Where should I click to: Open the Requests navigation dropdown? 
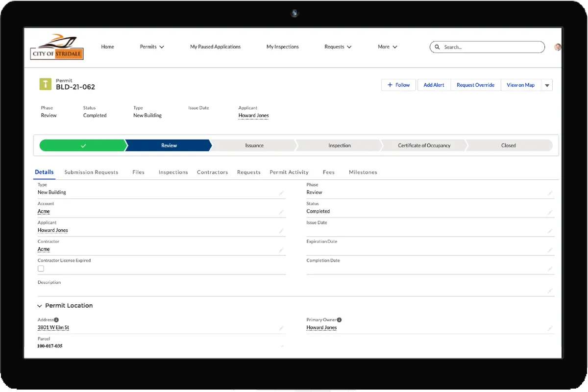point(338,47)
